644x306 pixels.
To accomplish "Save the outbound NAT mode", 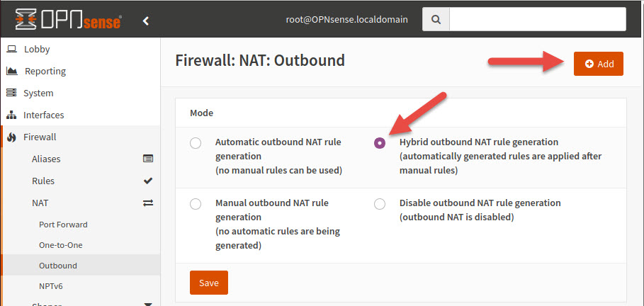I will (208, 283).
